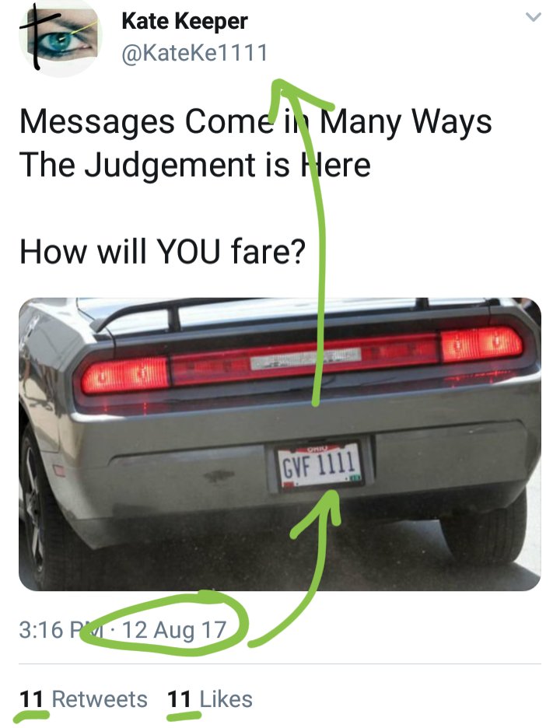Click the car's rear right tire
The image size is (560, 728).
[x=483, y=530]
